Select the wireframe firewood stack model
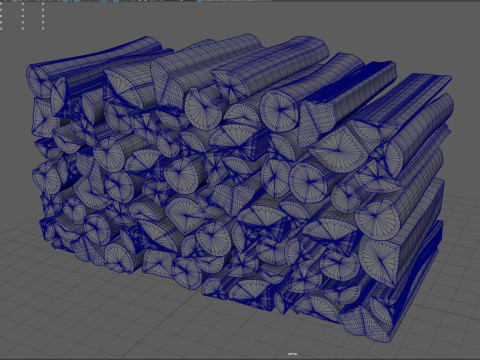This screenshot has width=480, height=360. 240,187
